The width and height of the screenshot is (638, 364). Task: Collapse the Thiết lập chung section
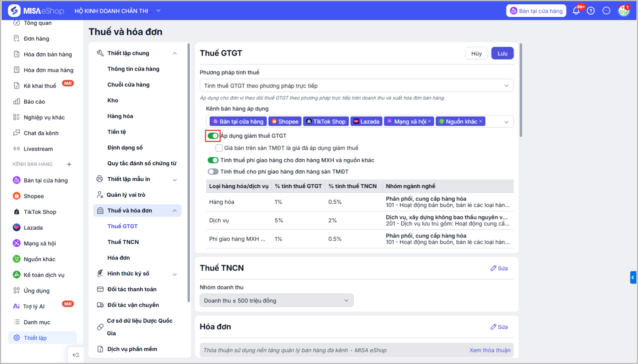pyautogui.click(x=175, y=53)
